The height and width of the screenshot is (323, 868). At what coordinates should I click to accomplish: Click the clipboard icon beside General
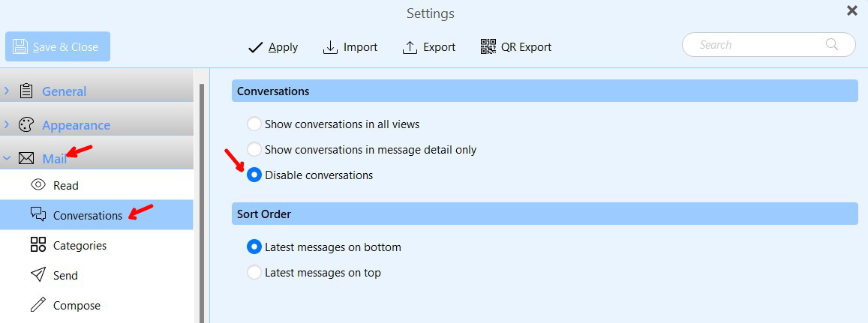[x=26, y=91]
